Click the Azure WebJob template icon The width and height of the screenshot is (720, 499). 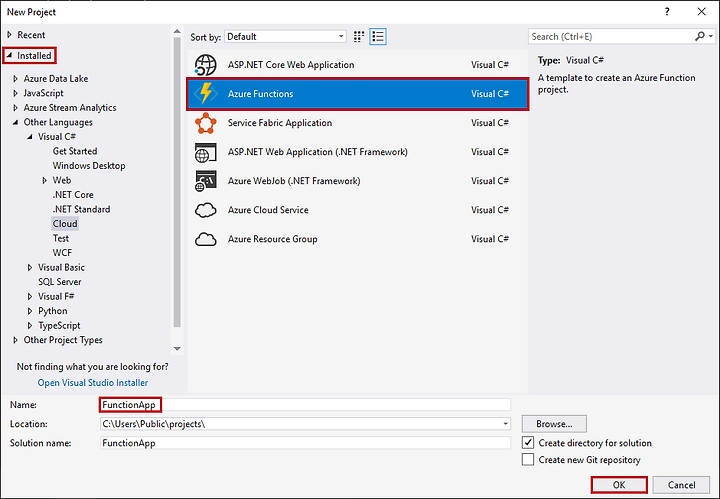click(205, 181)
